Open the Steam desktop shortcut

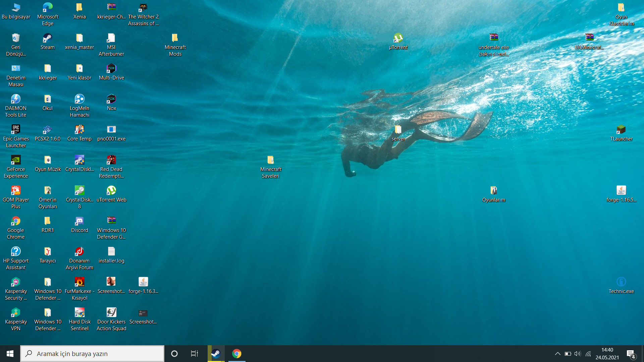[47, 42]
